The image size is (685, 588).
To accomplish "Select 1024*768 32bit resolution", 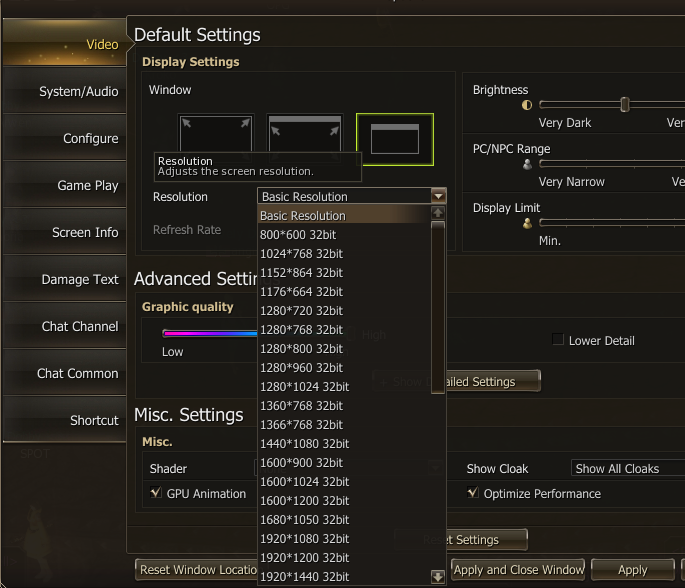I will (x=344, y=254).
